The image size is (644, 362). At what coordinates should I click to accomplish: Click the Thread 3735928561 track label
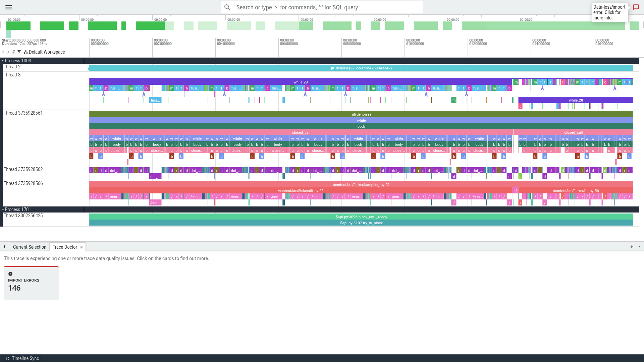(x=23, y=113)
